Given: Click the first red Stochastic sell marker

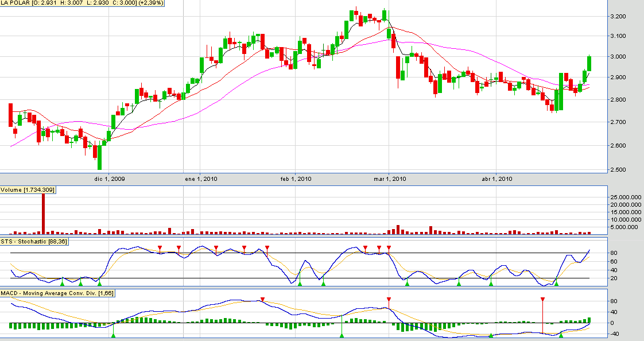Looking at the screenshot, I should tap(160, 248).
